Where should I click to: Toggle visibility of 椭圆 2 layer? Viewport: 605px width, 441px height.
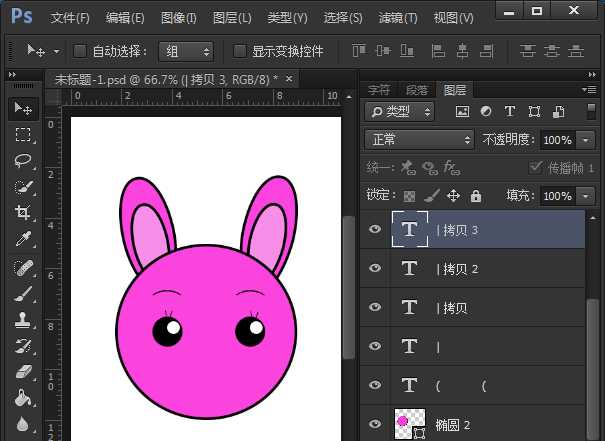point(375,423)
